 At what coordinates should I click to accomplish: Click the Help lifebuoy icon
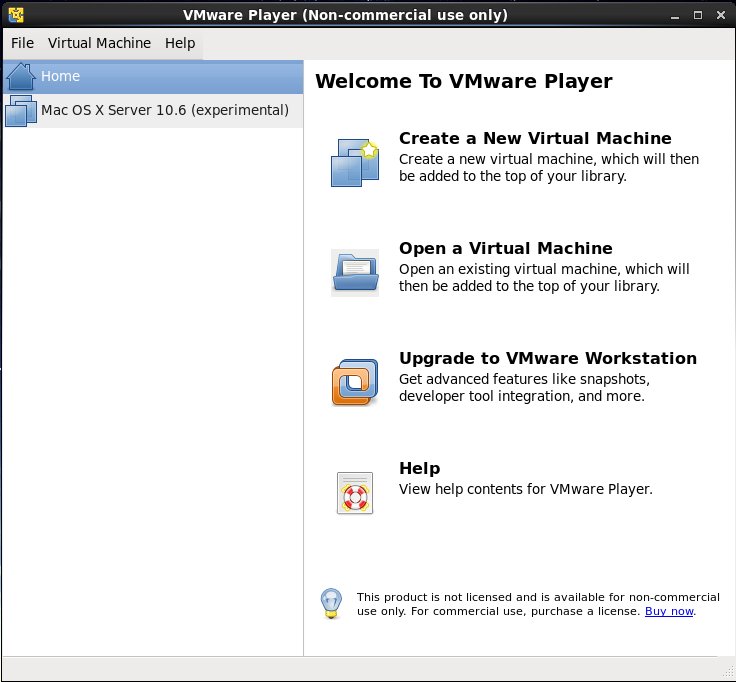[355, 493]
